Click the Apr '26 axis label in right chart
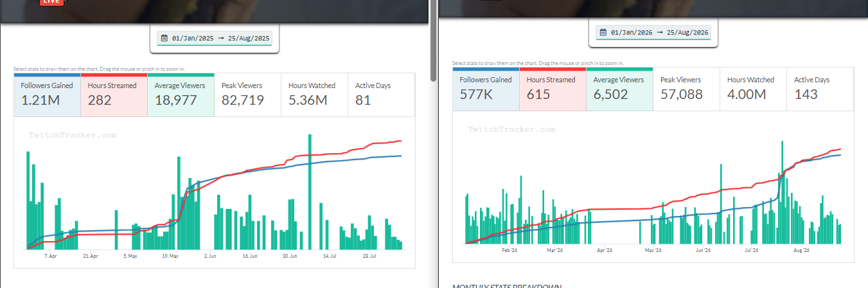This screenshot has height=288, width=868. tap(605, 250)
